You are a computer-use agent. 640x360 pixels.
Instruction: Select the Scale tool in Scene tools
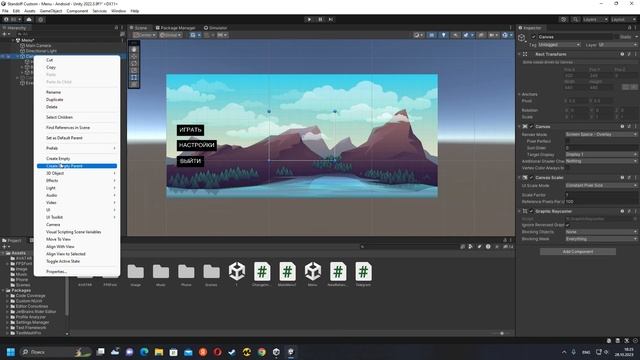pyautogui.click(x=134, y=70)
